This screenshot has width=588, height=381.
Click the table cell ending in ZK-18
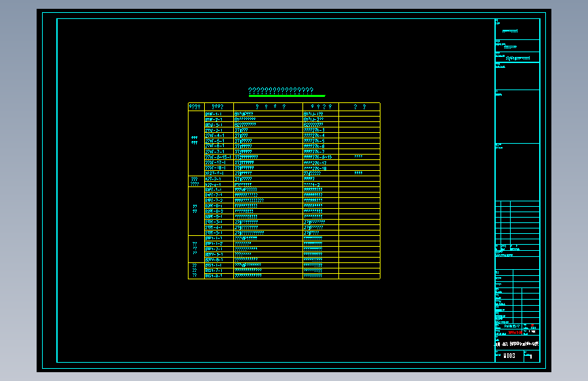[x=321, y=168]
